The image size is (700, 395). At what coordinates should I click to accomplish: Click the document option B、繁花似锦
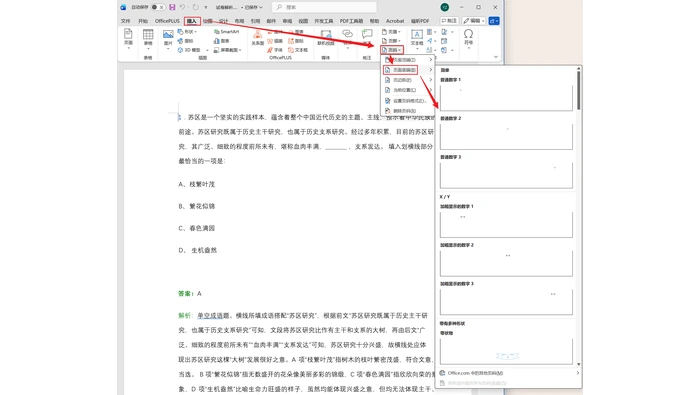(196, 206)
